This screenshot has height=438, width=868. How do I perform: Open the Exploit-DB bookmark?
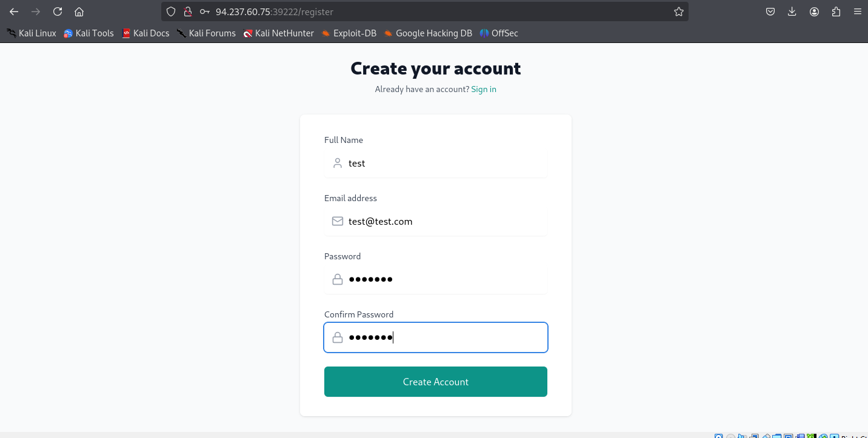pyautogui.click(x=349, y=33)
